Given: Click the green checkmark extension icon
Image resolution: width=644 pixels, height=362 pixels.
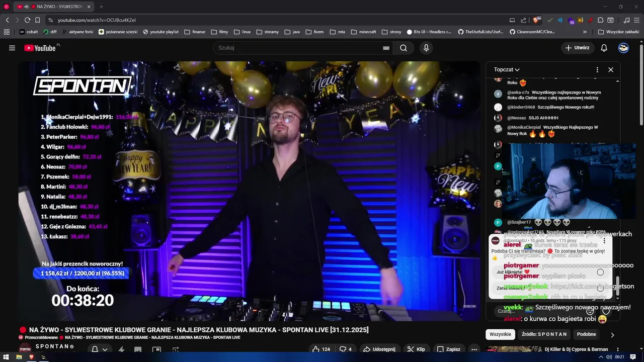Looking at the screenshot, I should tap(549, 20).
